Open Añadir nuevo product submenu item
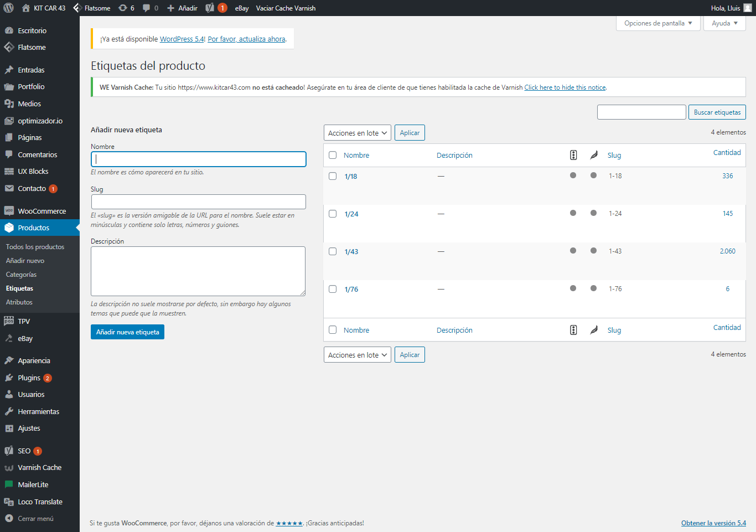Viewport: 756px width, 532px height. (25, 261)
